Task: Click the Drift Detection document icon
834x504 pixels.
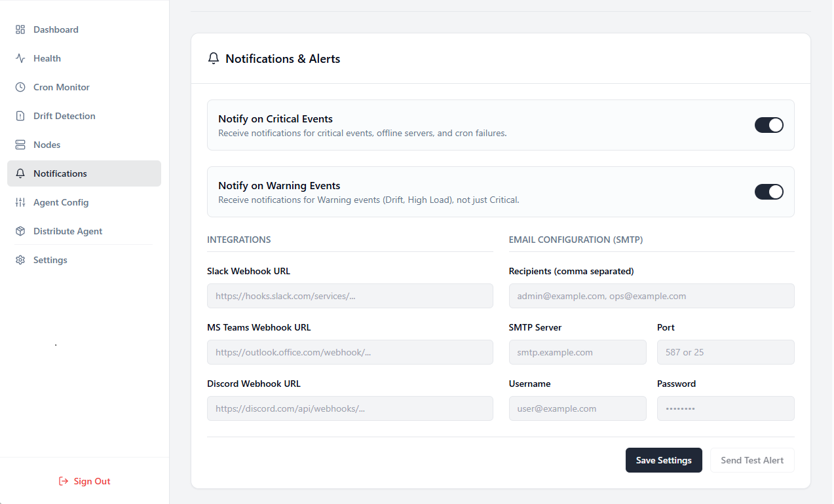Action: click(20, 115)
